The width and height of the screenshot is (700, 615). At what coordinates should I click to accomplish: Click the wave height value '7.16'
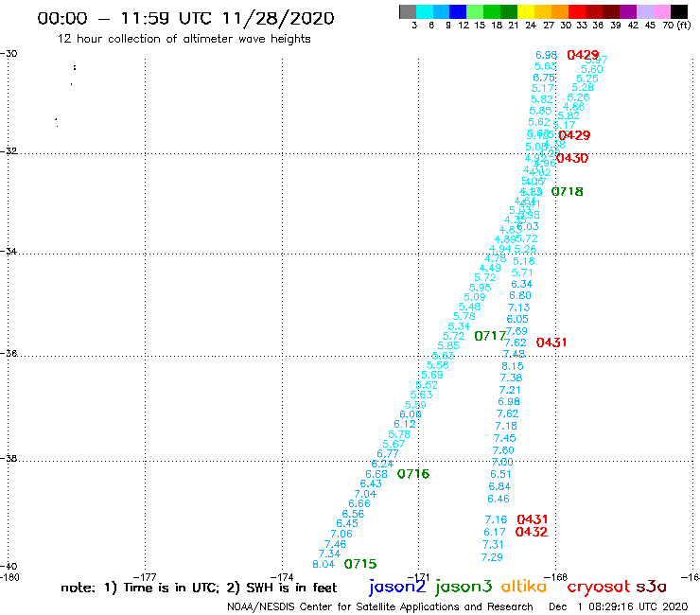click(496, 519)
